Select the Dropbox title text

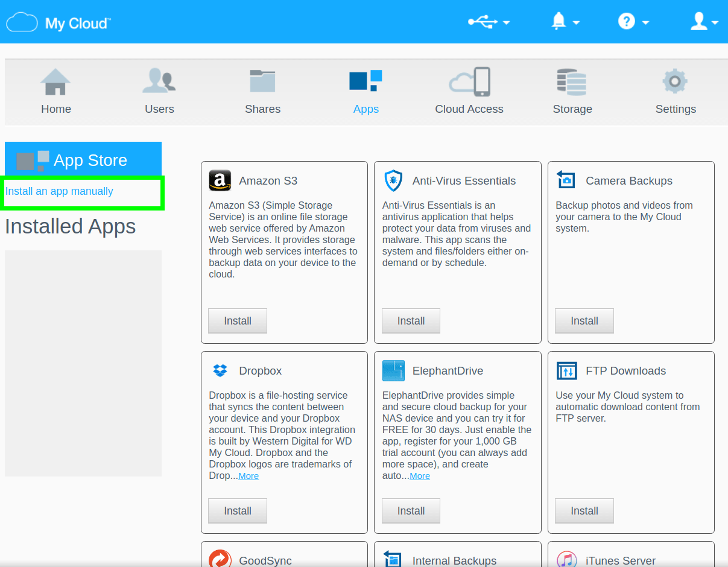(x=261, y=371)
